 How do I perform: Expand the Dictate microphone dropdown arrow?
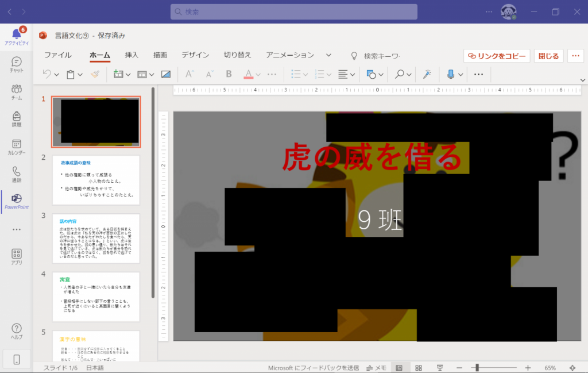pyautogui.click(x=461, y=75)
